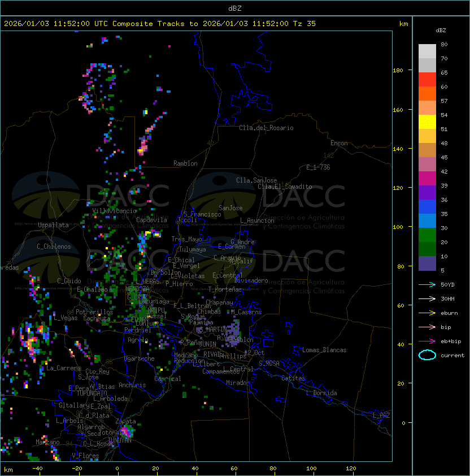This screenshot has width=470, height=476.
Task: Click the cyan current ellipse icon
Action: (x=427, y=355)
